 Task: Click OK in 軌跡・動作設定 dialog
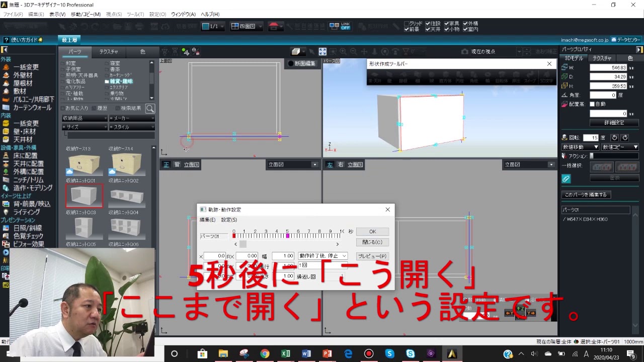[x=372, y=232]
